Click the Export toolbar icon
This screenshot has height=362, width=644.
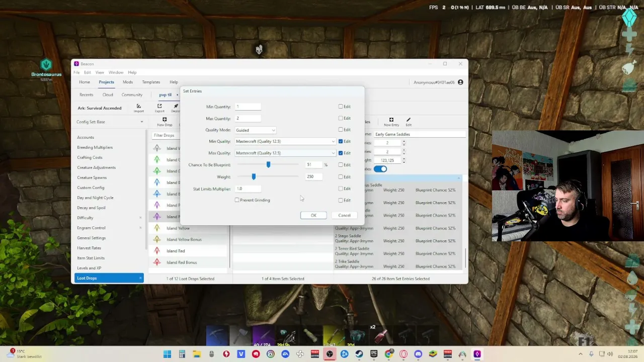tap(159, 106)
